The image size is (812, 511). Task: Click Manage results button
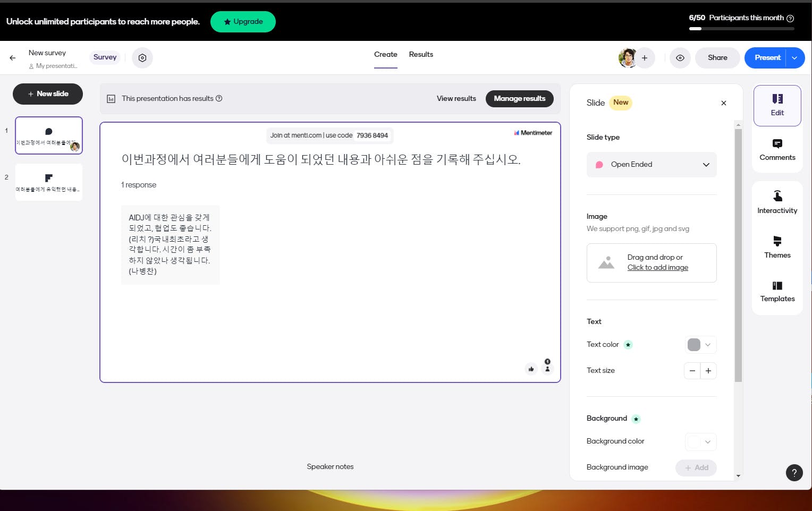point(520,99)
